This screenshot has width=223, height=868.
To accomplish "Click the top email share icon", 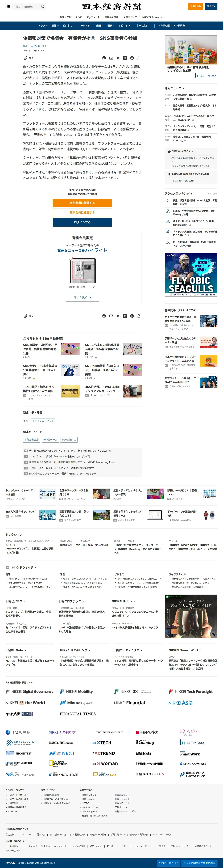I will point(111,58).
